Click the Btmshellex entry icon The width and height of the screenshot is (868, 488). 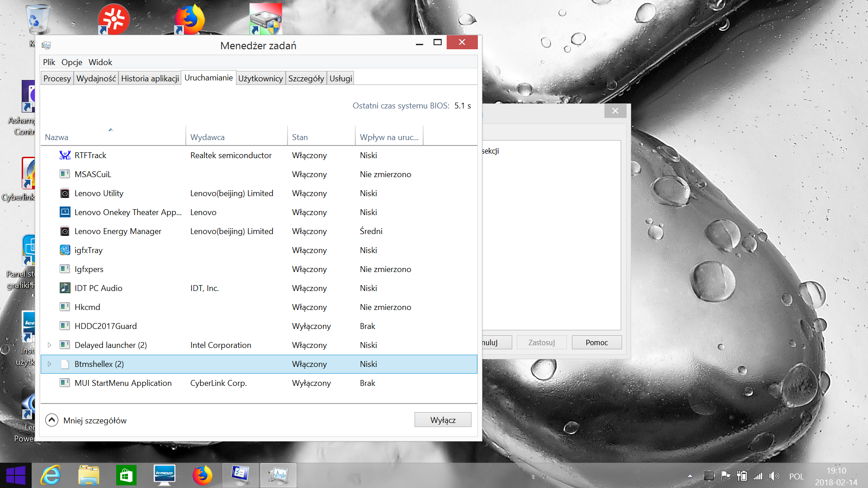pos(65,364)
